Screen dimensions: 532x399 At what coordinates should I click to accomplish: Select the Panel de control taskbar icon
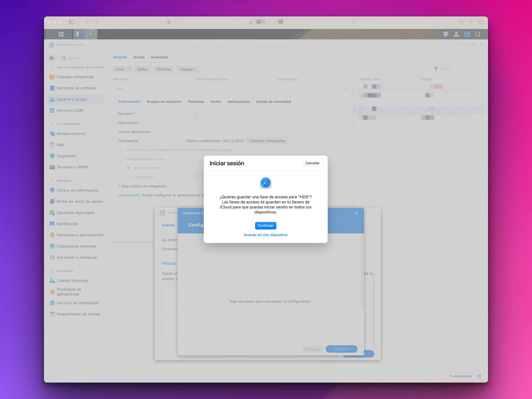click(x=79, y=34)
